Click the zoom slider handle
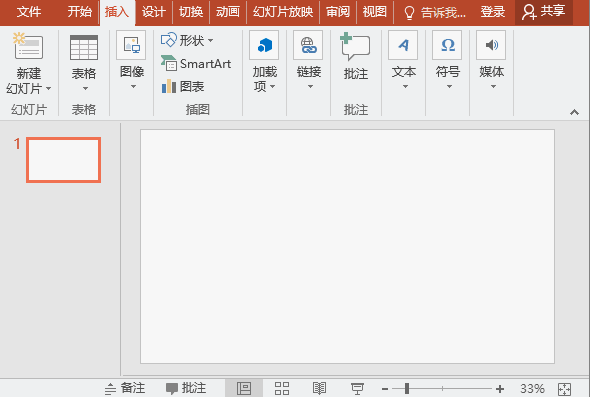 click(x=407, y=388)
